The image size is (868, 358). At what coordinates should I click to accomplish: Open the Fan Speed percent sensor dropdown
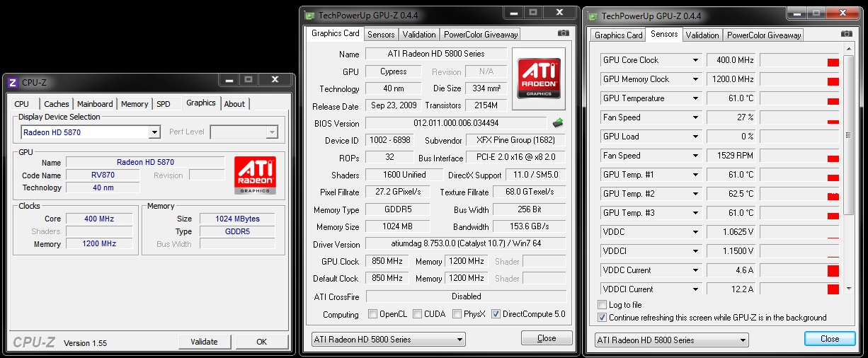tap(695, 117)
